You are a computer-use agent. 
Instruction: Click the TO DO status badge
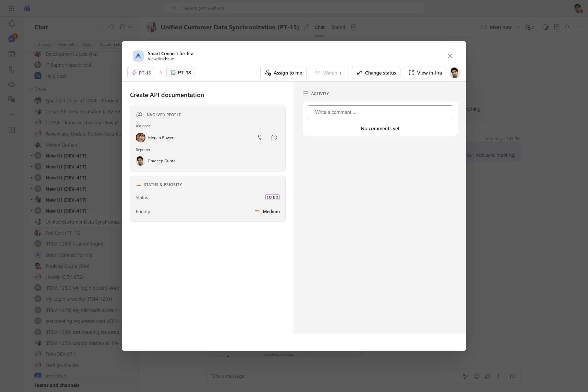pyautogui.click(x=272, y=197)
